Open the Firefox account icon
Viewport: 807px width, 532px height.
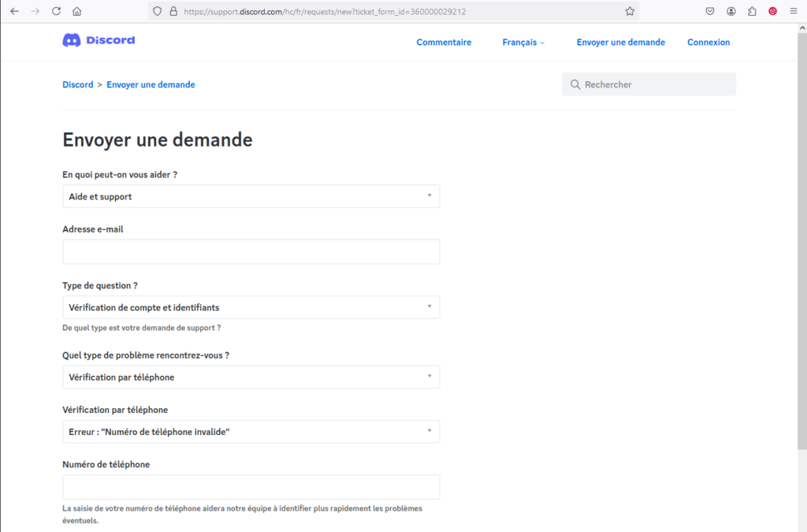731,11
